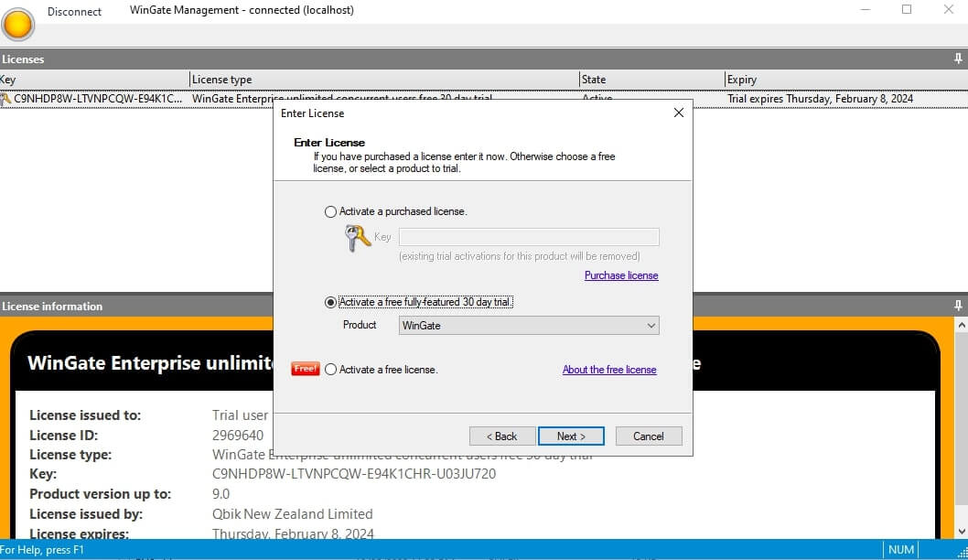Click the orange WinGate status orb icon
968x560 pixels.
(x=18, y=24)
